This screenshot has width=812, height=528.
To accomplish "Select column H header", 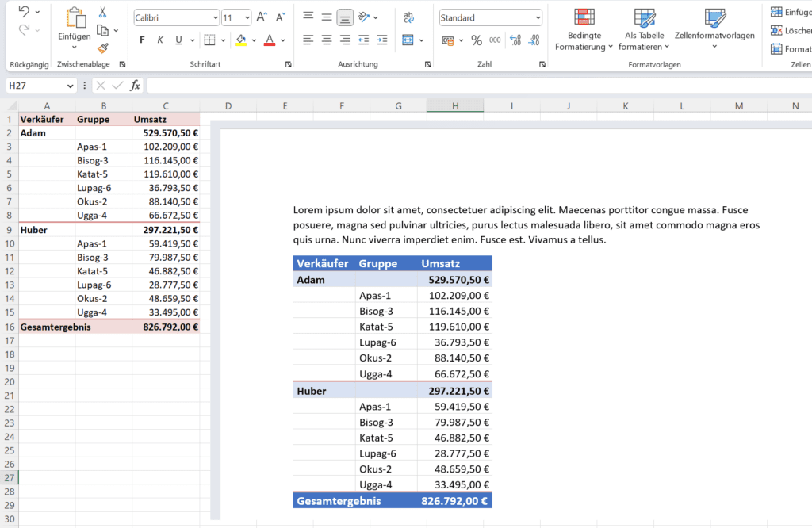I will (x=454, y=106).
